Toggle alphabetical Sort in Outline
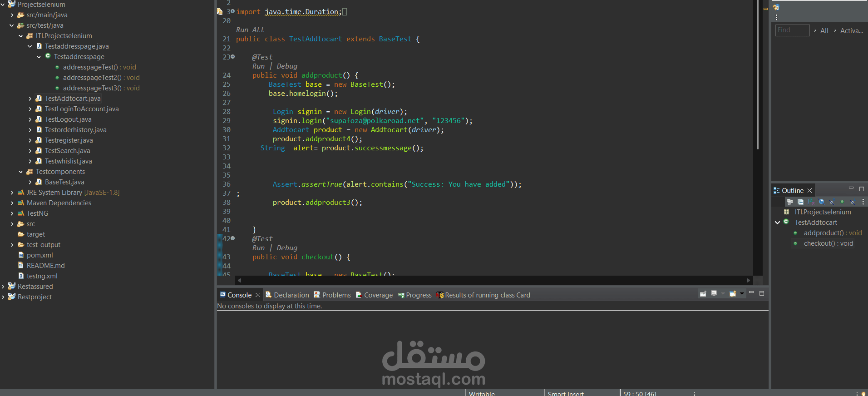868x396 pixels. coord(811,202)
